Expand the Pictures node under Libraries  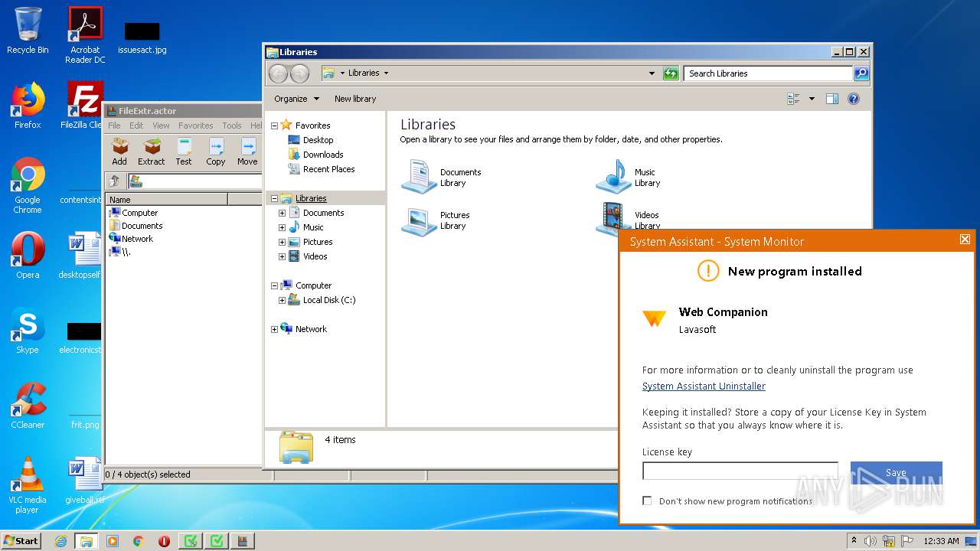[x=282, y=242]
